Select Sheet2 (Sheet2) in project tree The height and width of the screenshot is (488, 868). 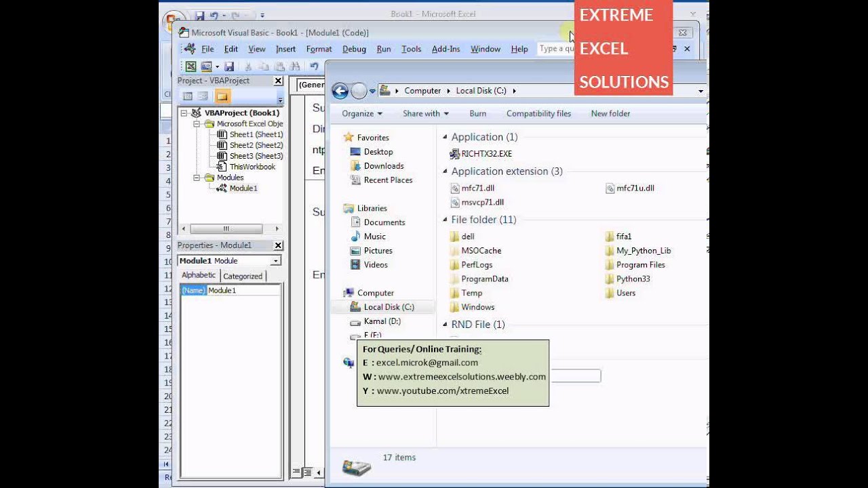coord(256,145)
